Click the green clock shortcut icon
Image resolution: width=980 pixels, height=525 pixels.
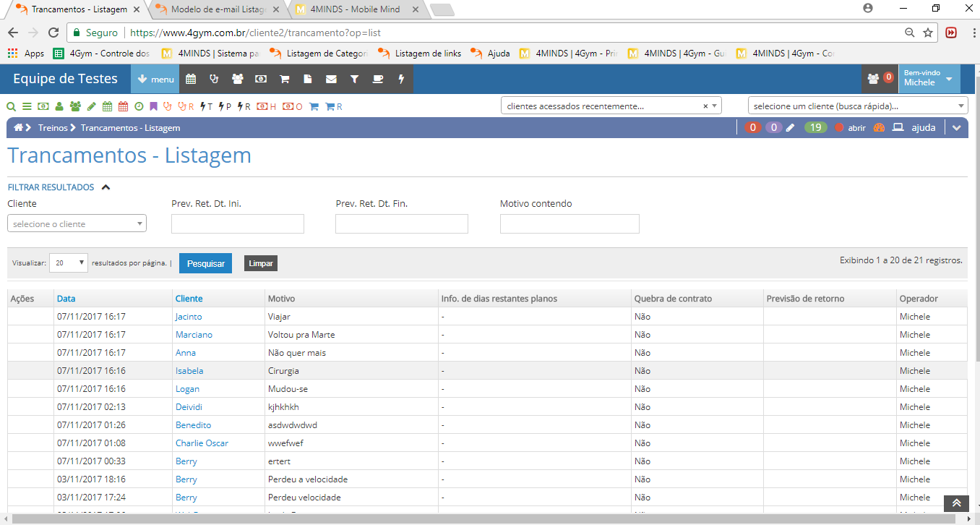pos(139,106)
